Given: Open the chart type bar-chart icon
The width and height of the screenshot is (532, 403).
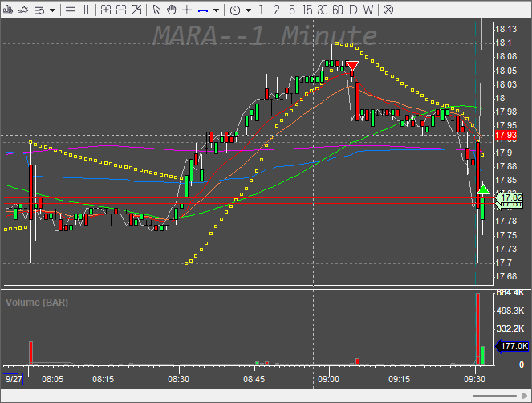Looking at the screenshot, I should 8,10.
